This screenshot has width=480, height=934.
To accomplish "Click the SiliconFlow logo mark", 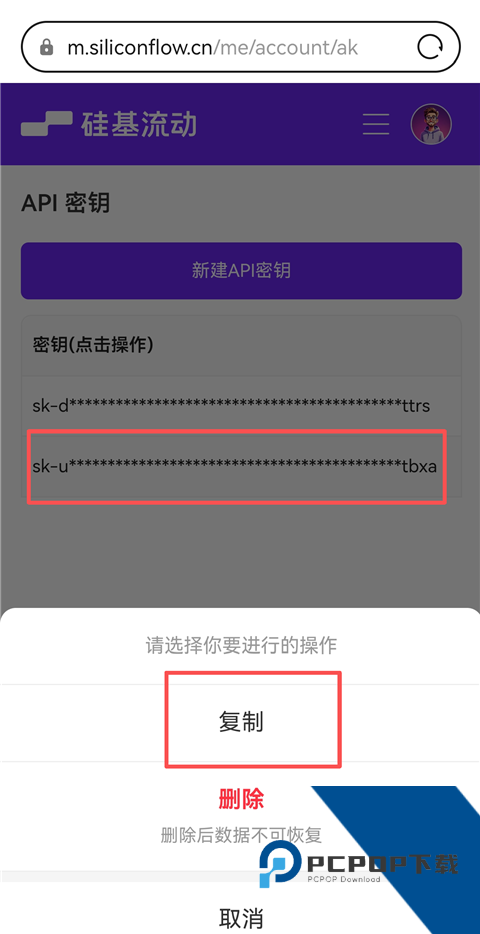I will (x=47, y=124).
